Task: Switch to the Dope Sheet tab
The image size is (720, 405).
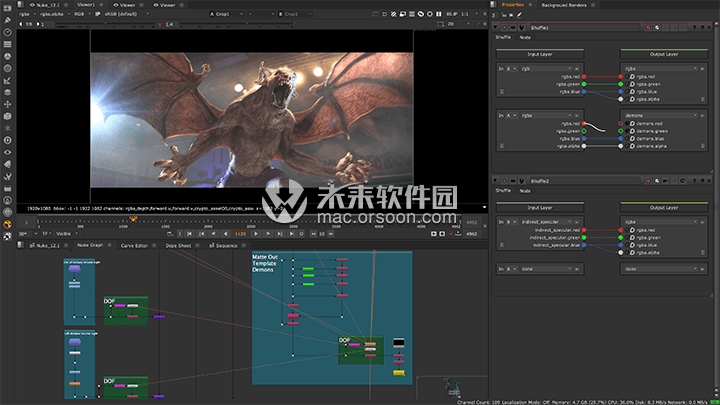Action: point(178,246)
